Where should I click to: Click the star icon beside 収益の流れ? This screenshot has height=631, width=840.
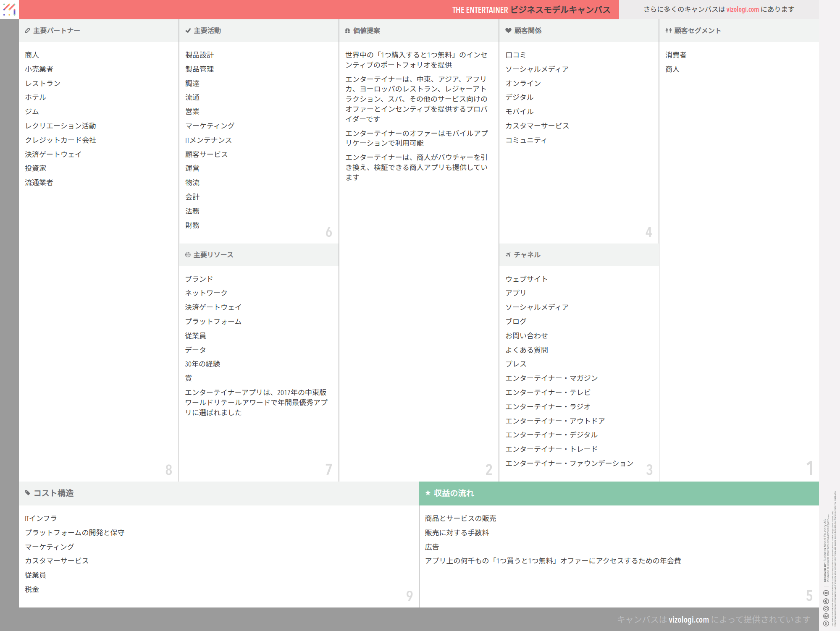coord(428,493)
